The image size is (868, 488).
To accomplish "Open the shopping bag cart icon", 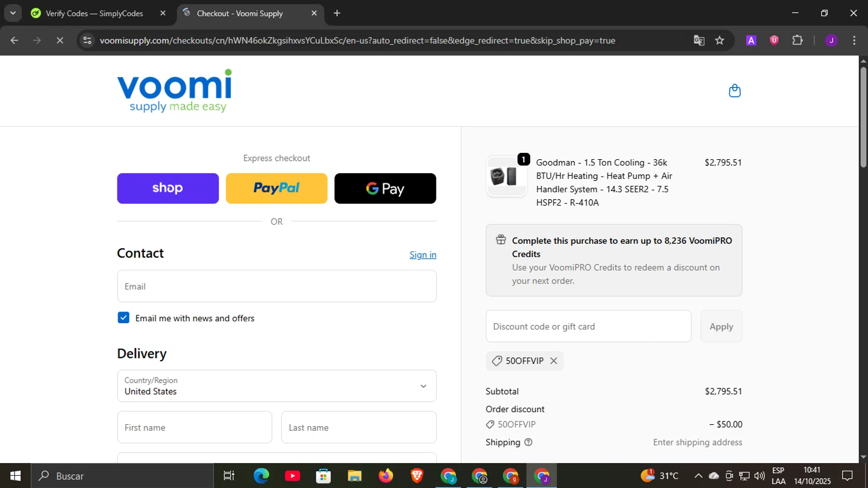I will click(x=734, y=91).
